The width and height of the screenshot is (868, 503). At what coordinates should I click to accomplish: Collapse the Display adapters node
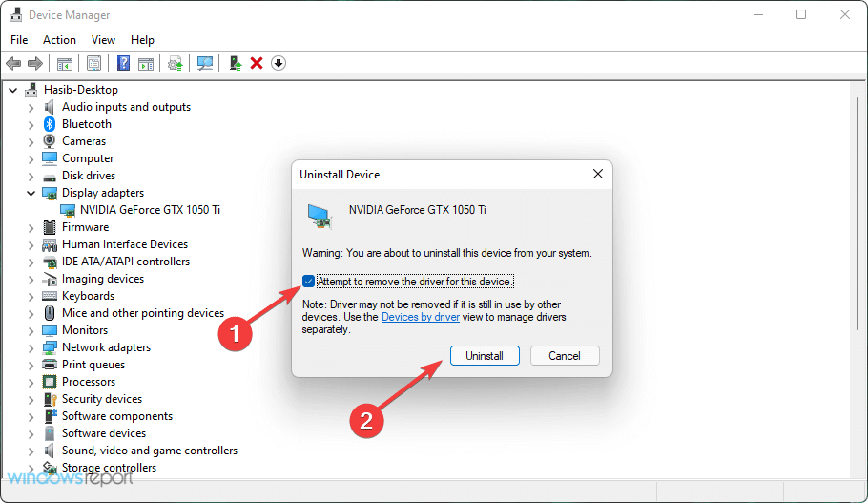(x=31, y=193)
